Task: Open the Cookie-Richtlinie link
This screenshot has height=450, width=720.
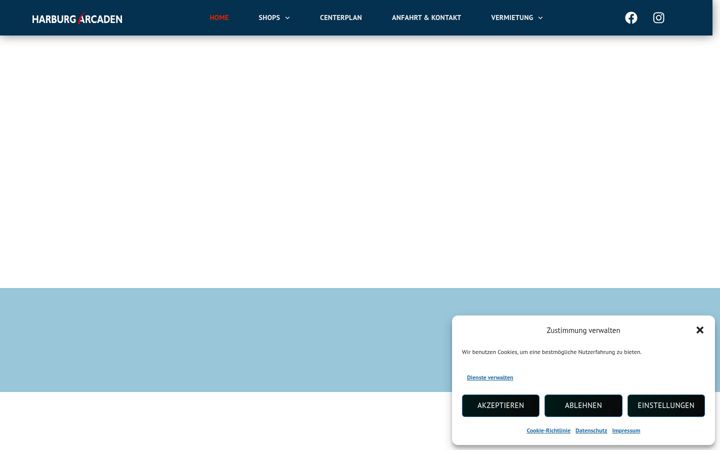Action: point(548,430)
